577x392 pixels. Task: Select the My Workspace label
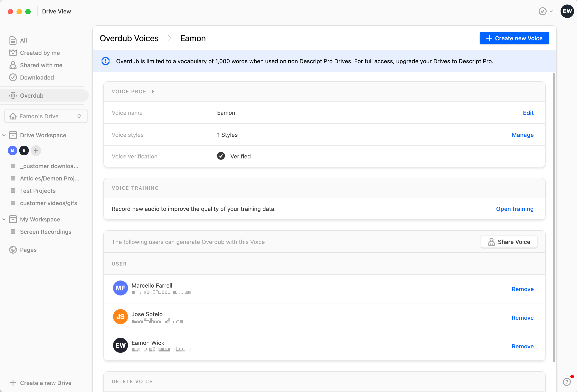(x=40, y=219)
